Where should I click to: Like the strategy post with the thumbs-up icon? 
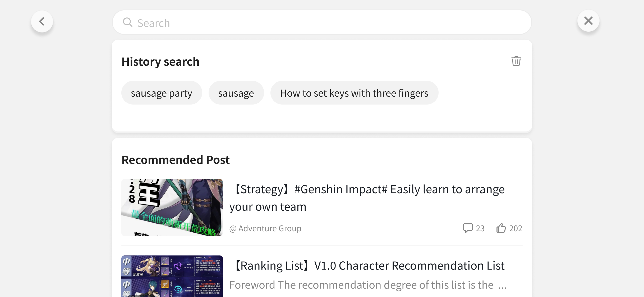(x=501, y=228)
